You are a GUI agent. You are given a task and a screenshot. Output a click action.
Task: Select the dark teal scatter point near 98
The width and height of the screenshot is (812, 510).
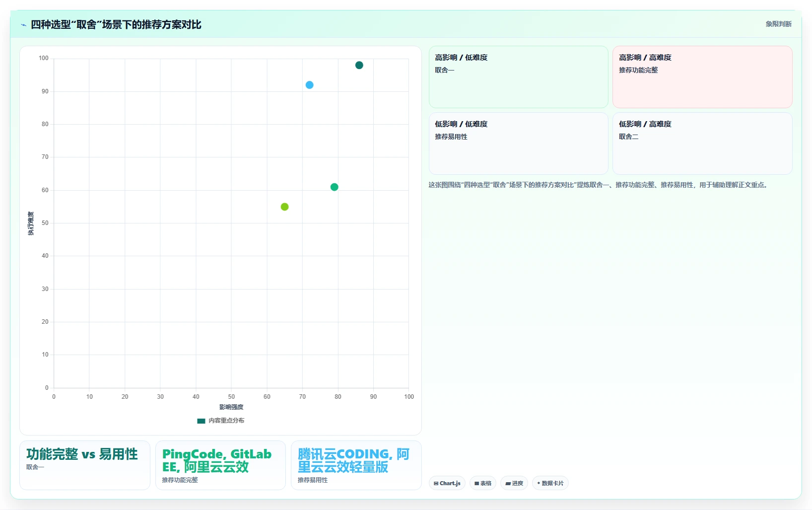tap(359, 65)
